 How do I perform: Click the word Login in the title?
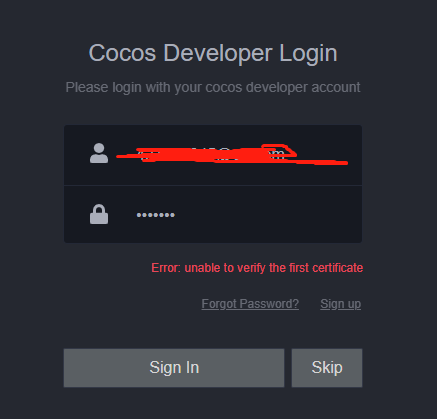pos(308,53)
